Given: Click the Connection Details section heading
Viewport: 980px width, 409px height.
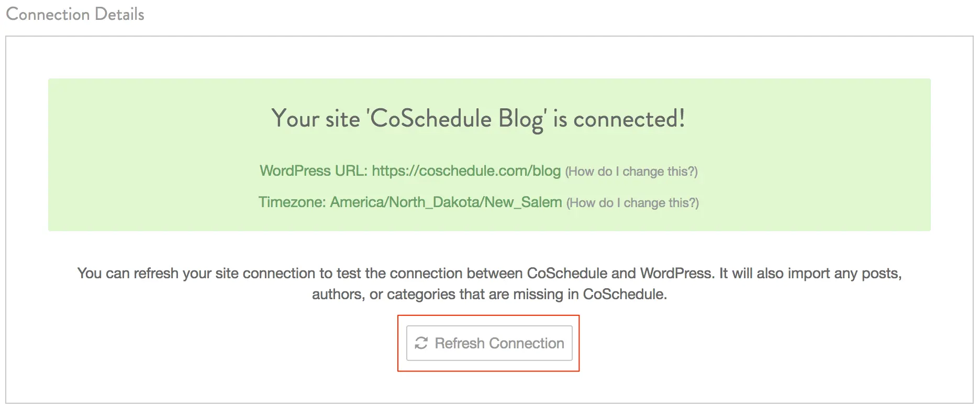Looking at the screenshot, I should coord(75,14).
